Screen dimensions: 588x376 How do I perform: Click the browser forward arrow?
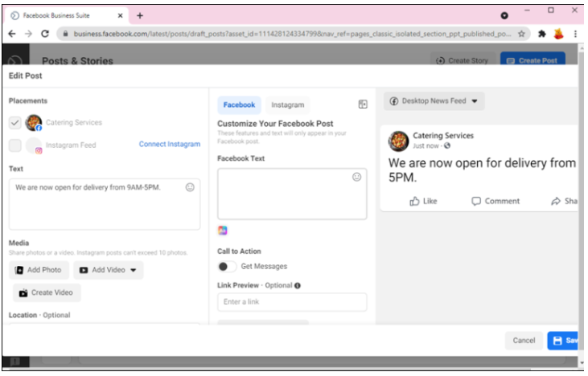click(x=28, y=34)
